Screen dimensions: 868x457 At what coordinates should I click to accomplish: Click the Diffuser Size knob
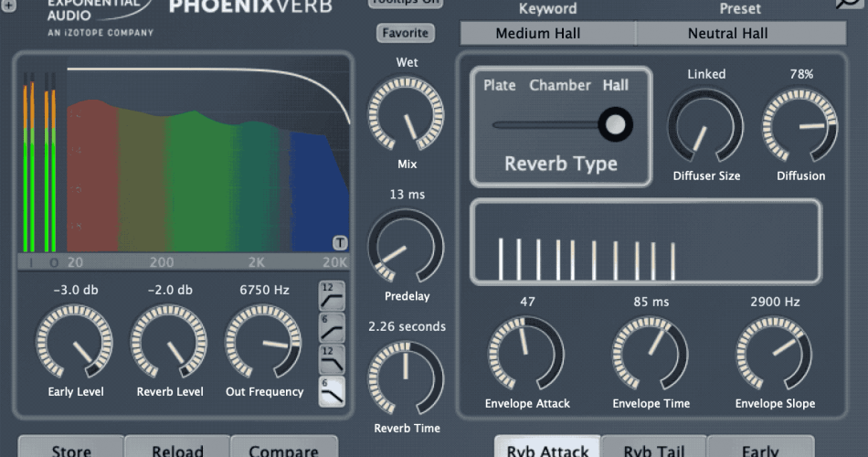click(x=705, y=127)
